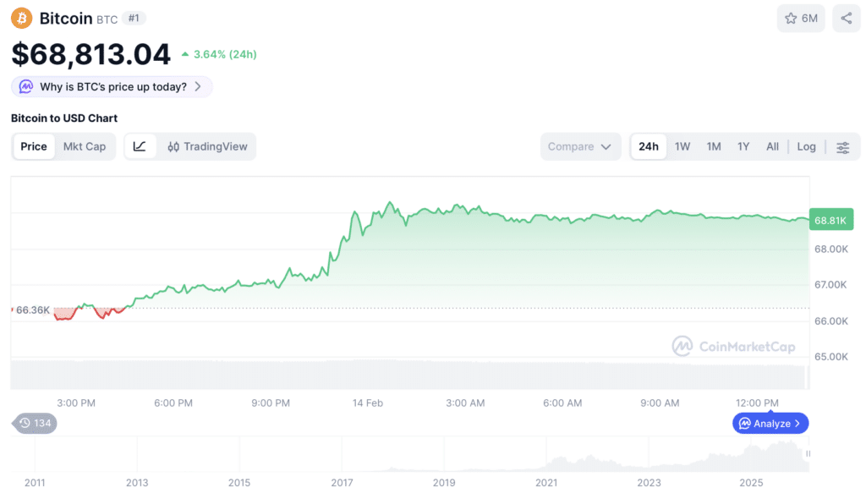Select the All time range
The image size is (866, 504).
[x=773, y=146]
